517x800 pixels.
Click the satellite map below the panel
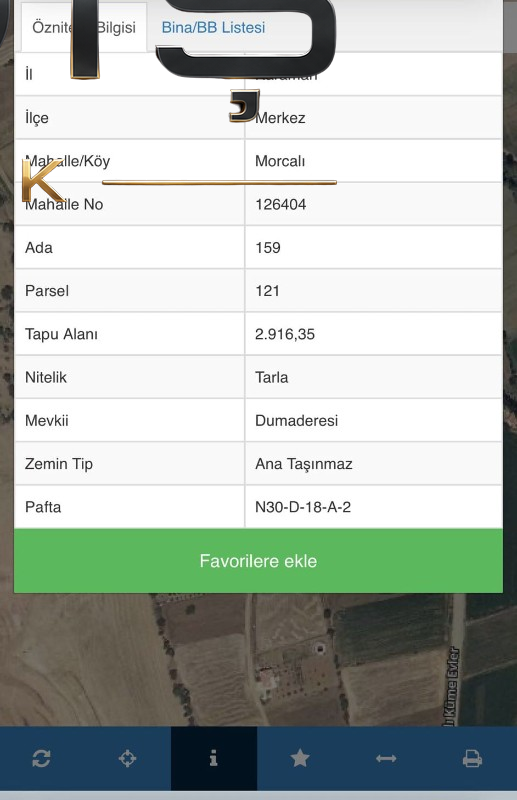click(x=258, y=659)
